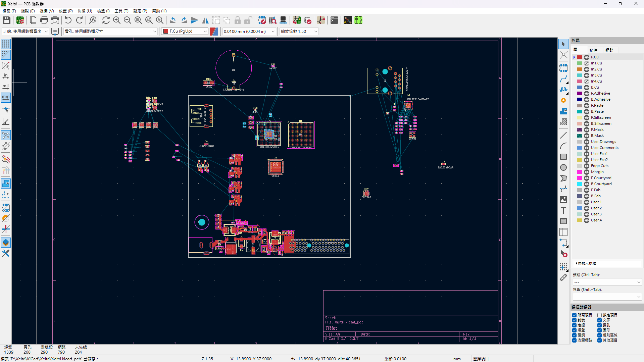
Task: Open the 編輯 menu
Action: point(28,11)
